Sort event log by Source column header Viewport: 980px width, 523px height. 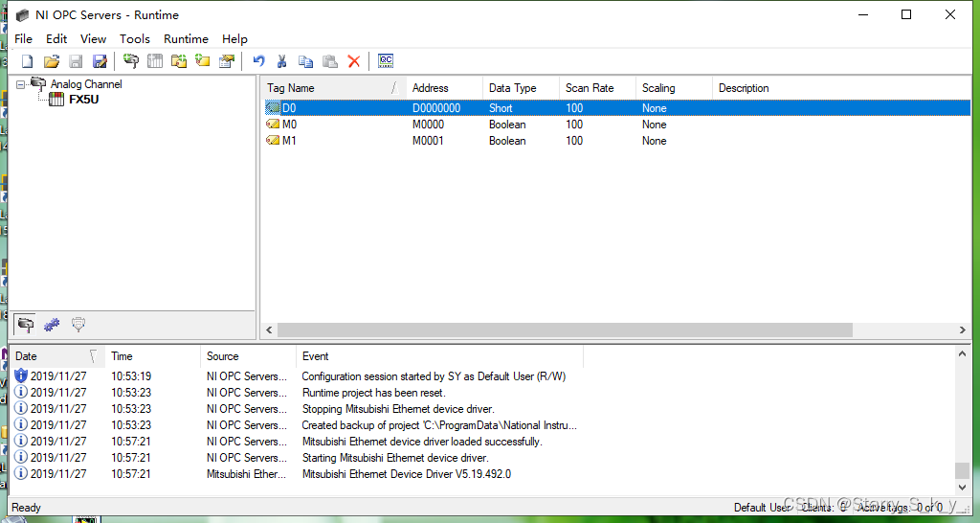pos(248,356)
